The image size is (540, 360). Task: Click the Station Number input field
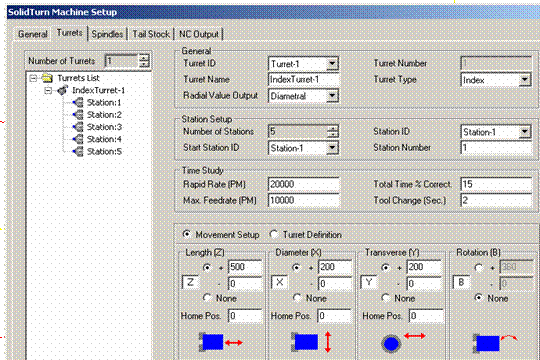496,148
